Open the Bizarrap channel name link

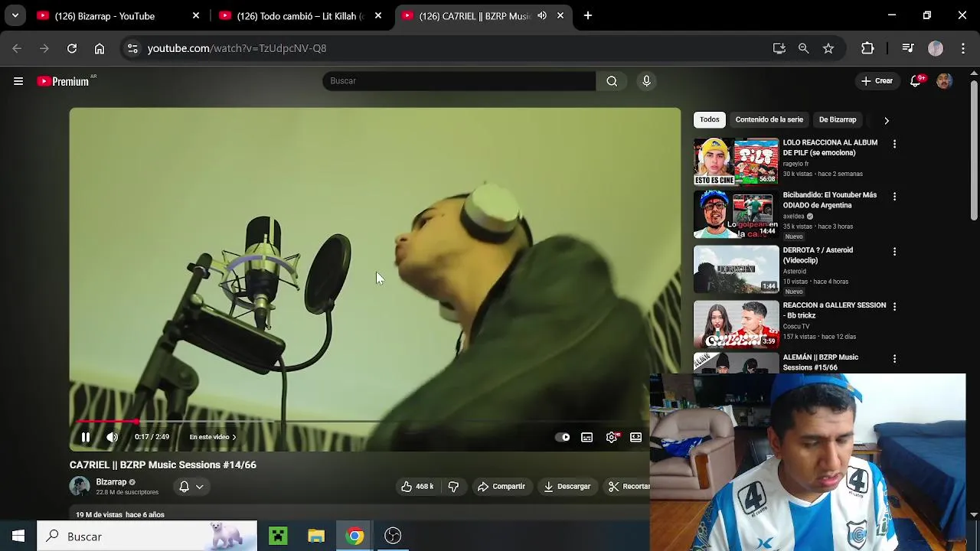[111, 482]
